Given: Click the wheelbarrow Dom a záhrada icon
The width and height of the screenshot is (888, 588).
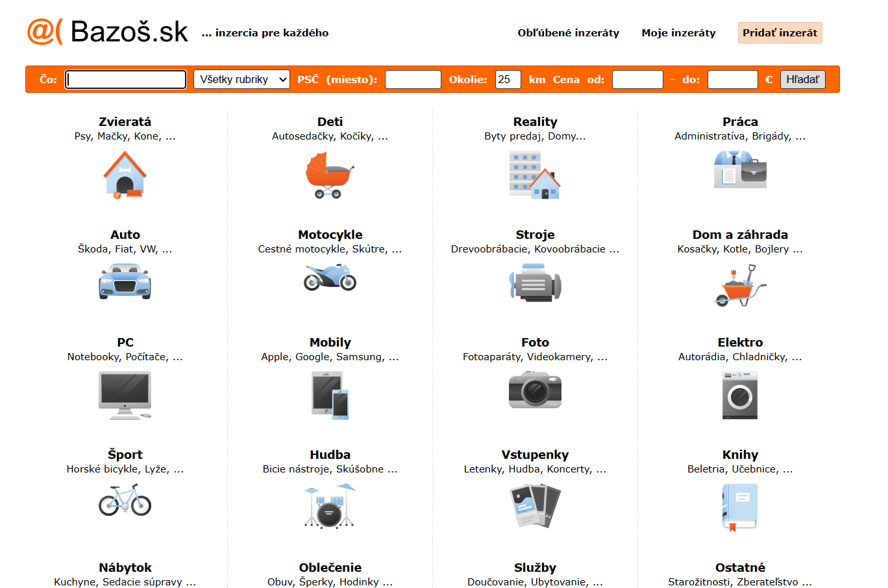Looking at the screenshot, I should (x=740, y=286).
